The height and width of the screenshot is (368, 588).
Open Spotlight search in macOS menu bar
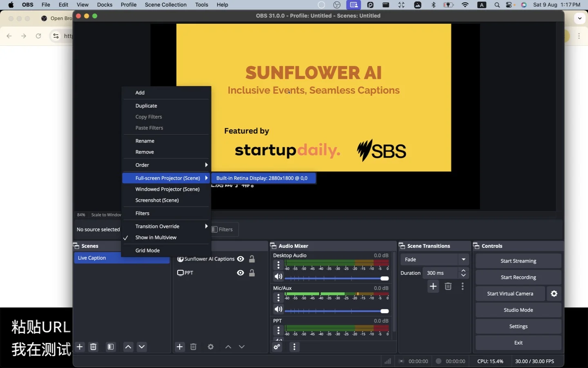(x=497, y=5)
